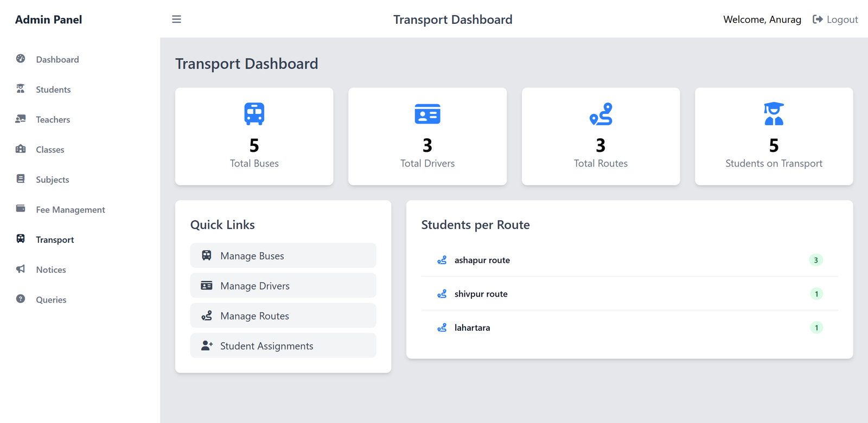This screenshot has width=868, height=423.
Task: Click the shivpur route count badge
Action: [816, 294]
